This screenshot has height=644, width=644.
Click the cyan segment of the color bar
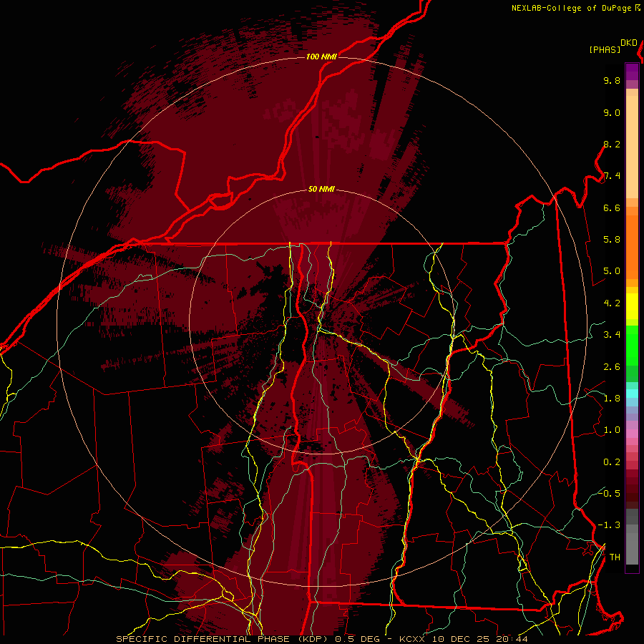pyautogui.click(x=632, y=394)
